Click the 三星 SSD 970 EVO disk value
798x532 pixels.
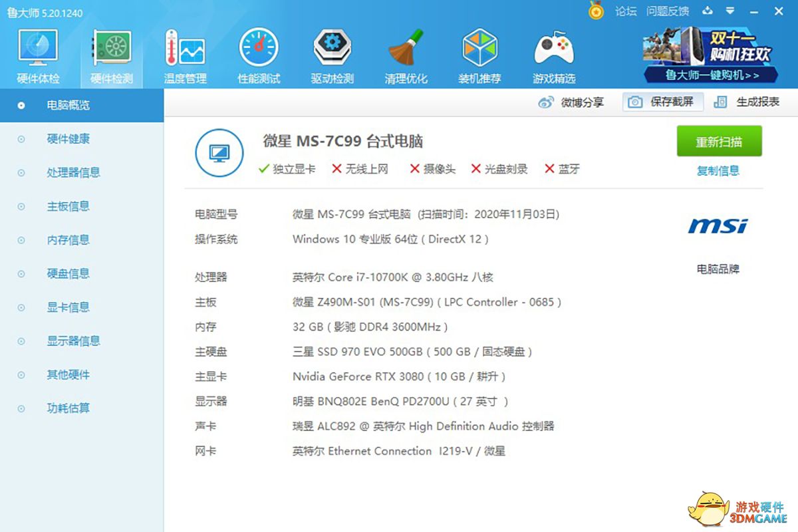tap(413, 352)
